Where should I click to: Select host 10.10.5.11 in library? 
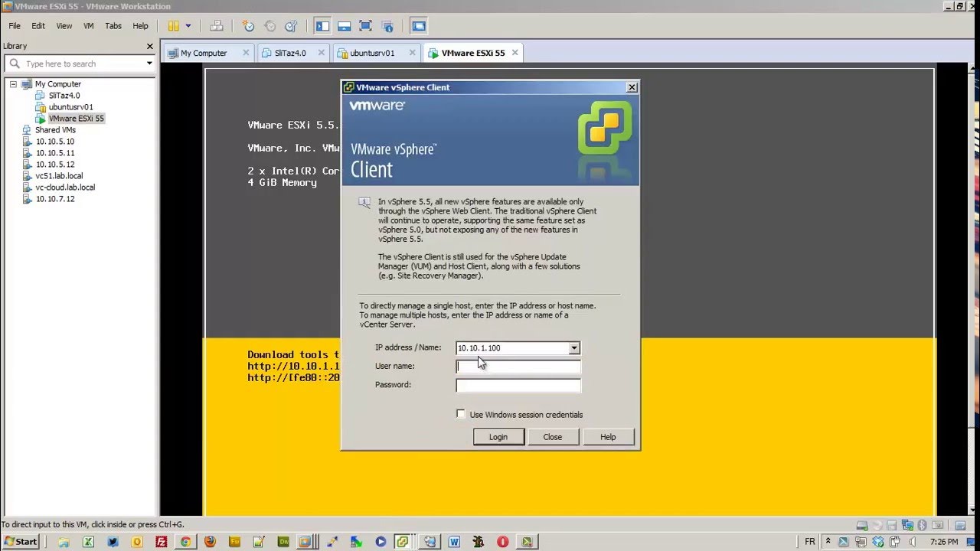click(55, 153)
